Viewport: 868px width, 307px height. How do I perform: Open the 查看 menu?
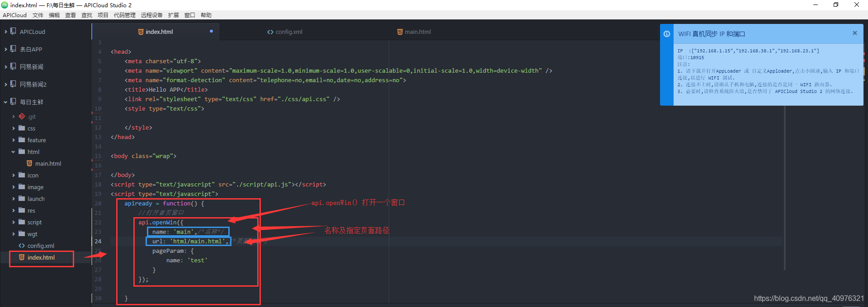(71, 15)
